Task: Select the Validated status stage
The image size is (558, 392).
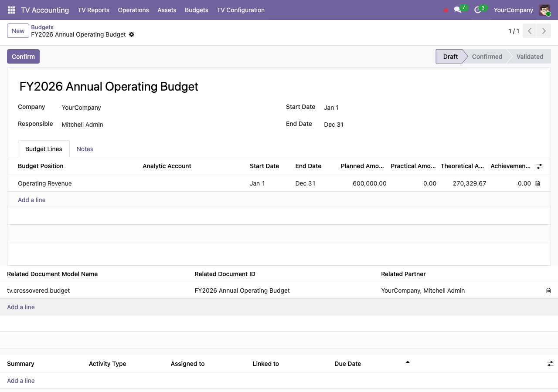Action: click(530, 57)
